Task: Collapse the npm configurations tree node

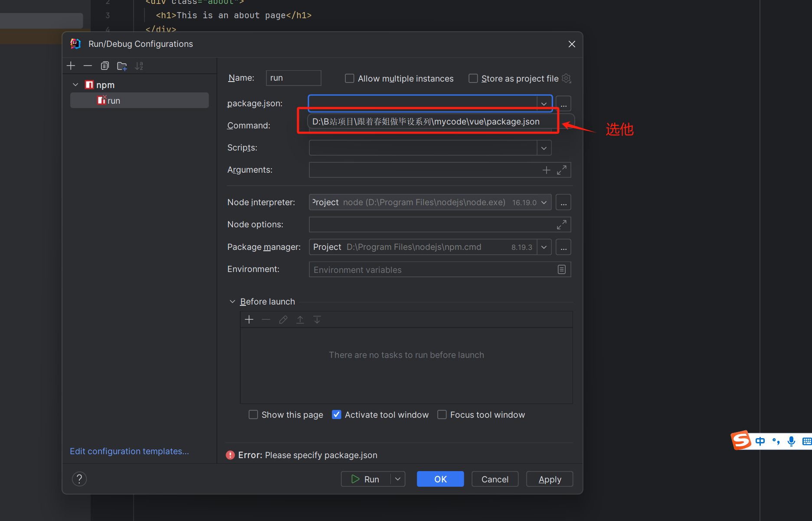Action: tap(75, 85)
